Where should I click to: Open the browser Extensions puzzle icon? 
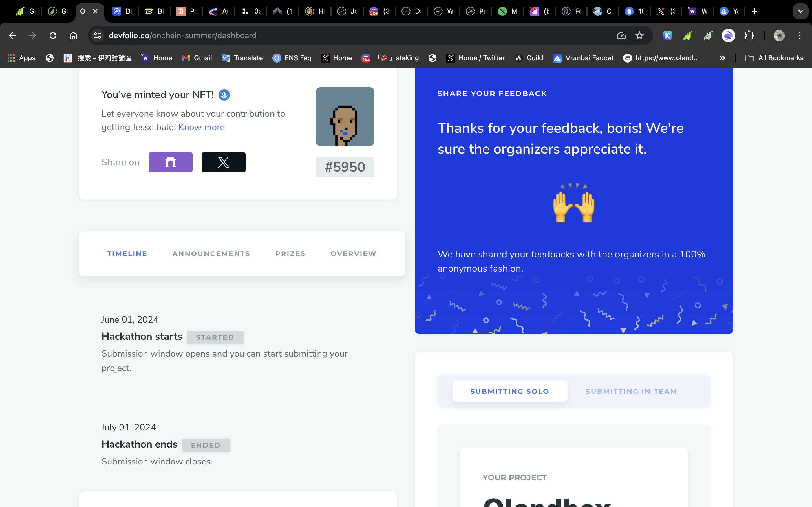pyautogui.click(x=749, y=35)
